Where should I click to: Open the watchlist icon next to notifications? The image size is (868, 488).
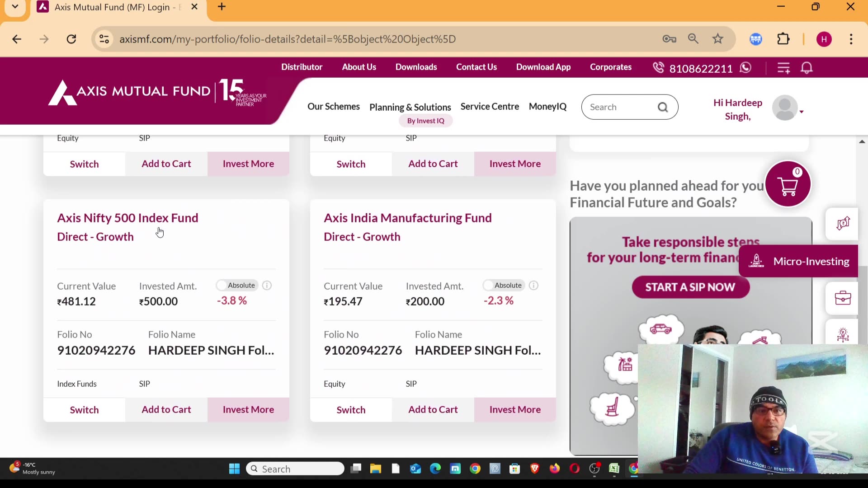784,68
